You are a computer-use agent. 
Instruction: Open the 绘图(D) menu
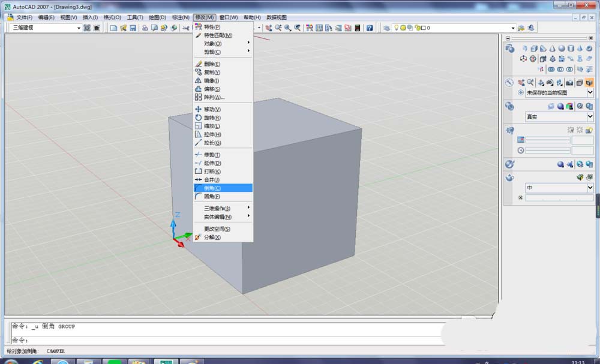coord(157,17)
